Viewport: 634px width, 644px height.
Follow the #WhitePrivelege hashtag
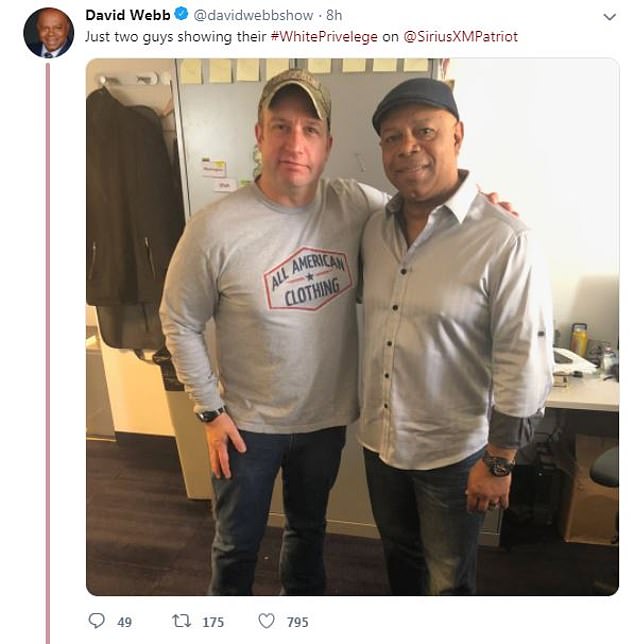point(324,37)
